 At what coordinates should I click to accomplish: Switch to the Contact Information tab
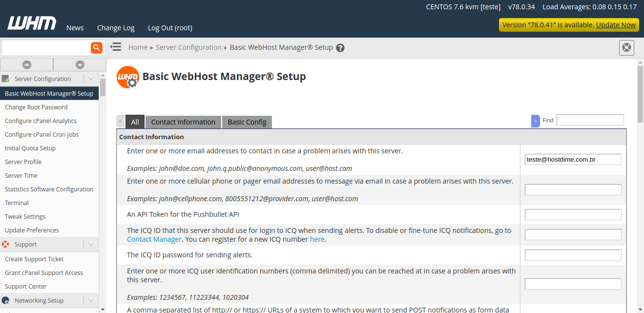coord(183,122)
